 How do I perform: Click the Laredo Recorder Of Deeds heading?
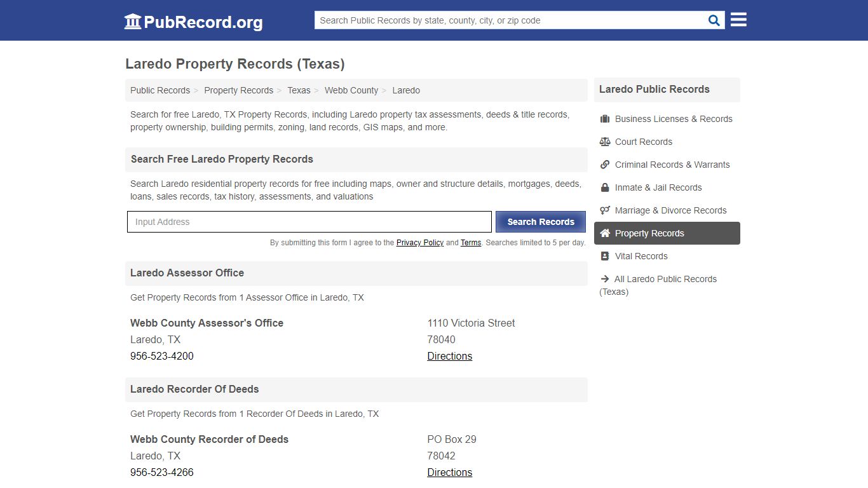194,389
